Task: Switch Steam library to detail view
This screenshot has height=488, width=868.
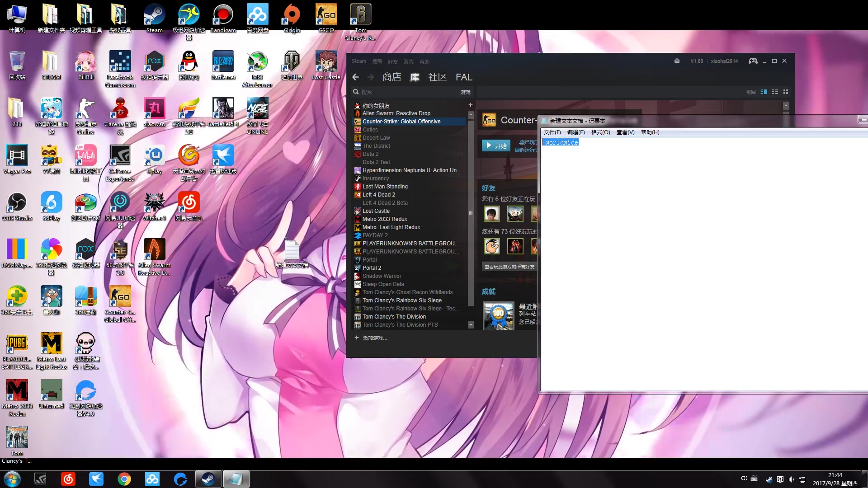Action: pos(764,92)
